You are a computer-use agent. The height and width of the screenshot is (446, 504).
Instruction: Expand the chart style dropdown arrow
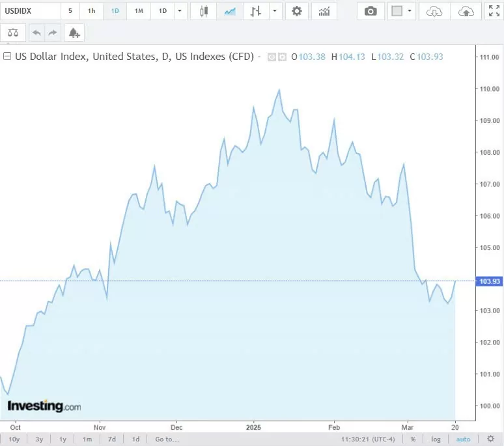point(275,11)
